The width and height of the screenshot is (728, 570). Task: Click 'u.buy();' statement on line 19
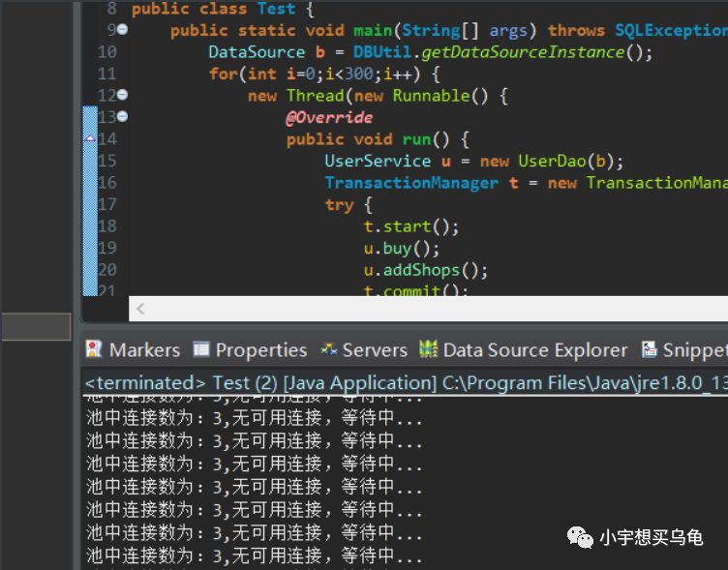pos(402,249)
